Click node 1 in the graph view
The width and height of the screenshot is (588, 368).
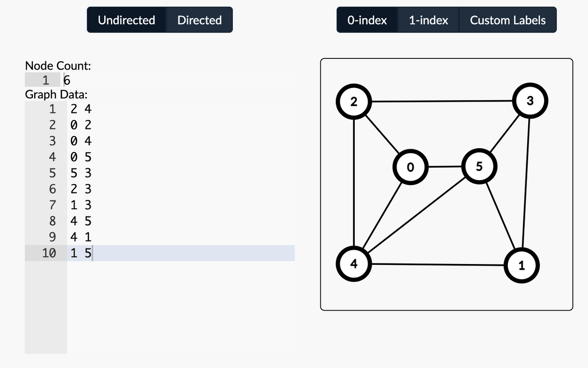(522, 265)
